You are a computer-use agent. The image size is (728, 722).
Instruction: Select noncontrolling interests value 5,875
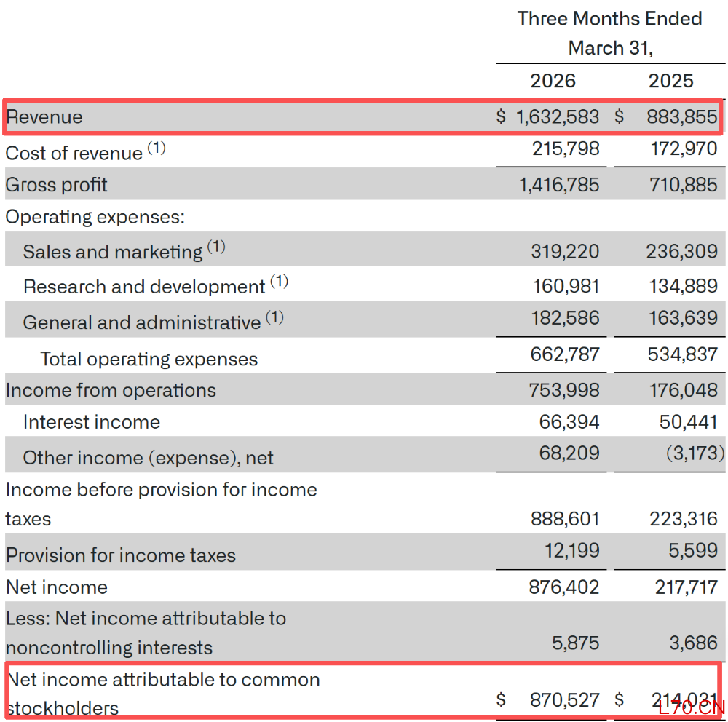(576, 643)
